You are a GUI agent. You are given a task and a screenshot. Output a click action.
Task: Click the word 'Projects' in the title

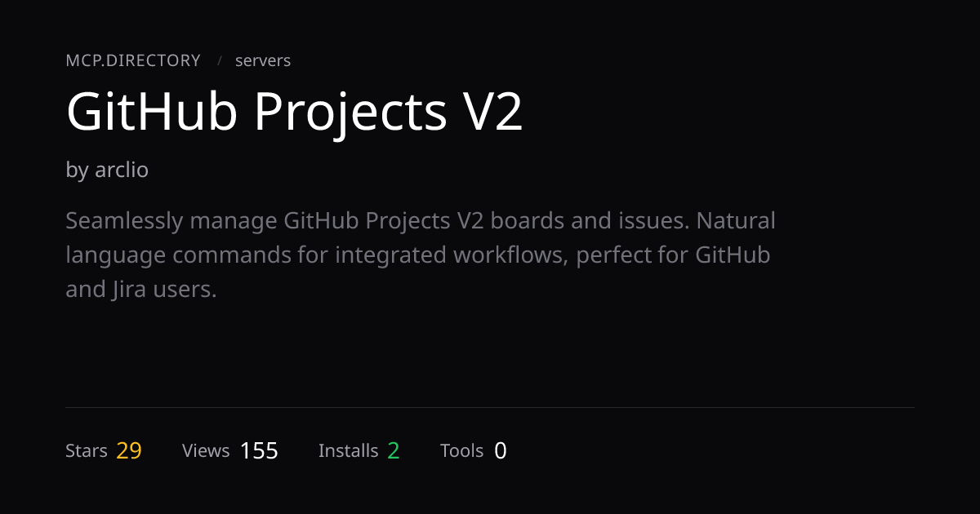tap(350, 113)
